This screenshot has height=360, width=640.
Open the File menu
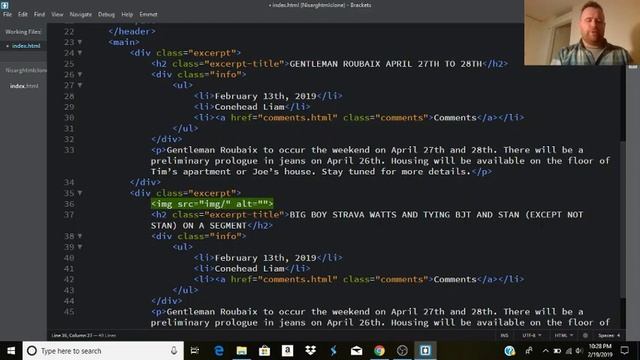[7, 14]
